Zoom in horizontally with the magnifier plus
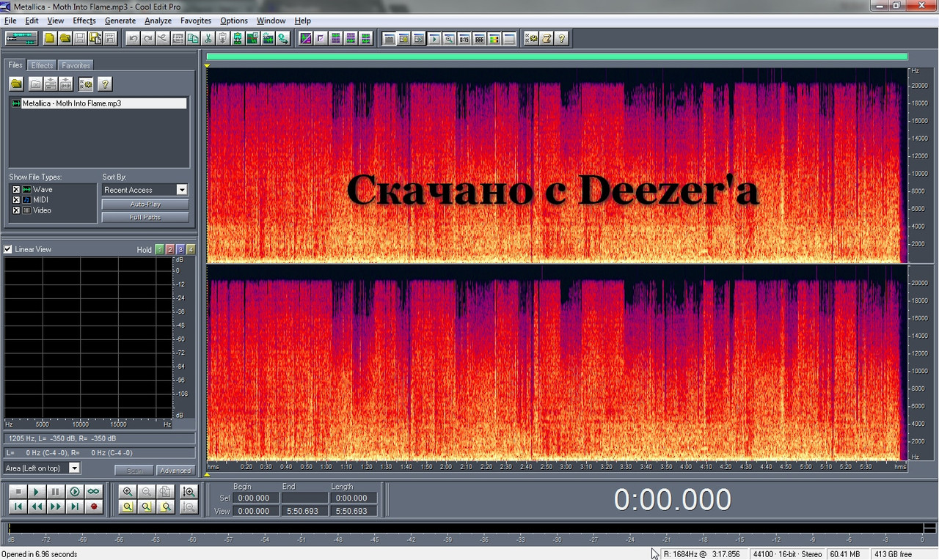 128,492
